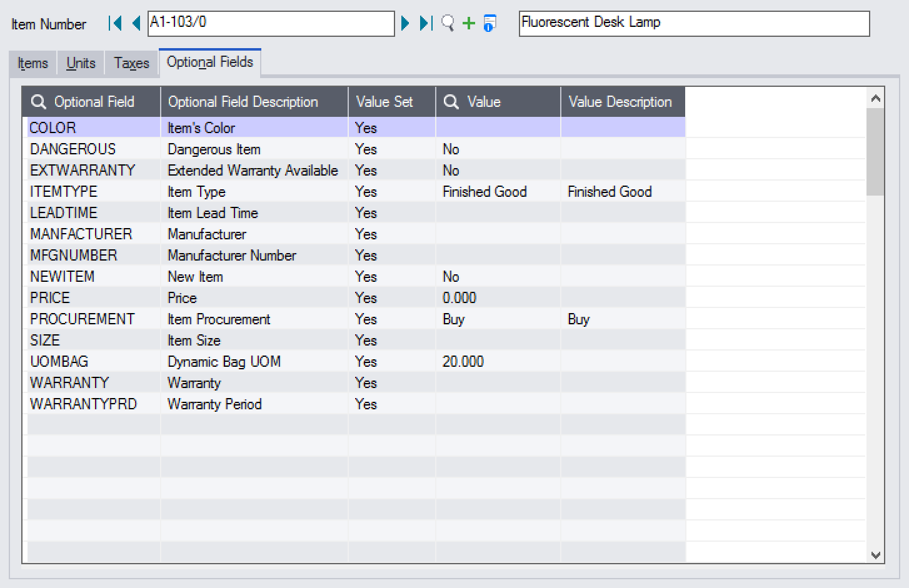Create a new item with the plus icon
This screenshot has height=588, width=909.
click(x=469, y=24)
